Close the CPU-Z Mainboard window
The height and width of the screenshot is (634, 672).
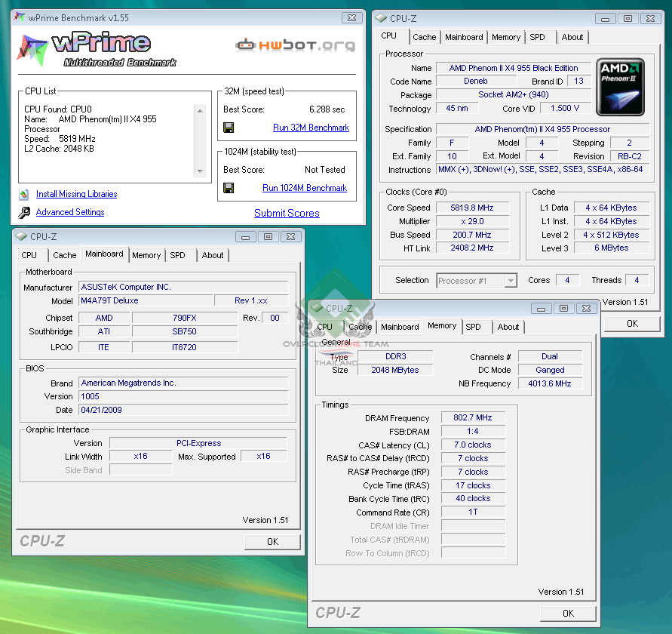coord(291,237)
